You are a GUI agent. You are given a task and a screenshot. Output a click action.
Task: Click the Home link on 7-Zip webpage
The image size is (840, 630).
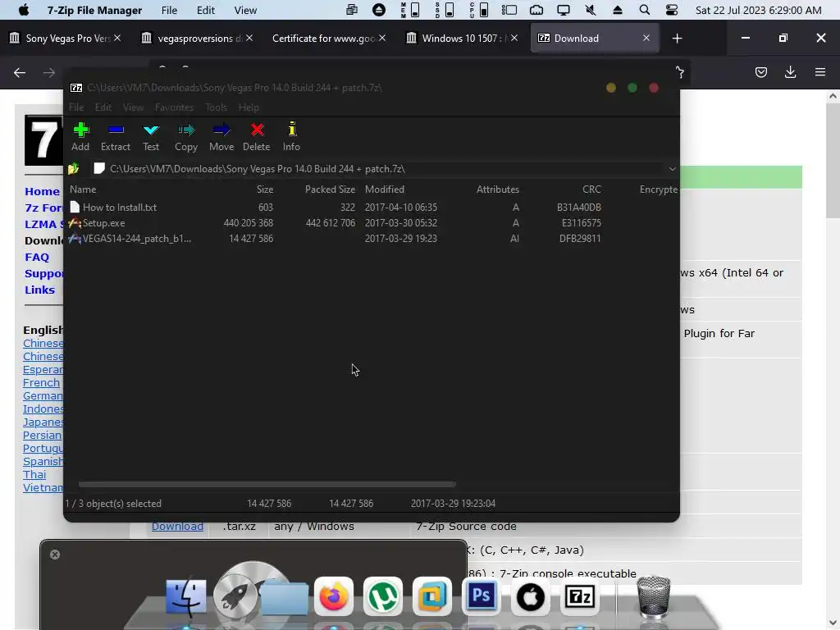coord(43,191)
